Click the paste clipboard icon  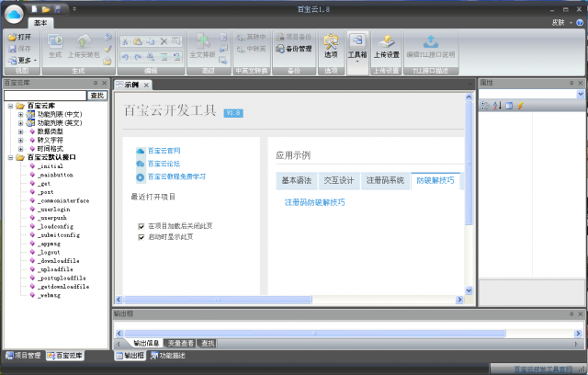(x=138, y=40)
